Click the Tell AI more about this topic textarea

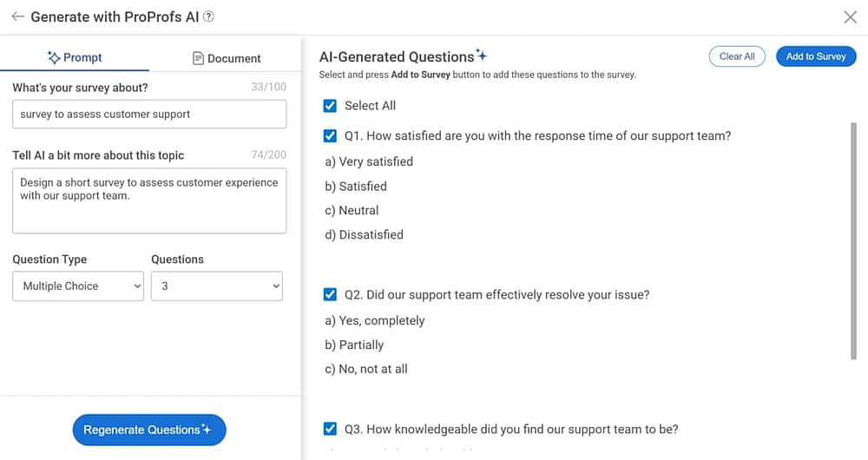tap(149, 200)
